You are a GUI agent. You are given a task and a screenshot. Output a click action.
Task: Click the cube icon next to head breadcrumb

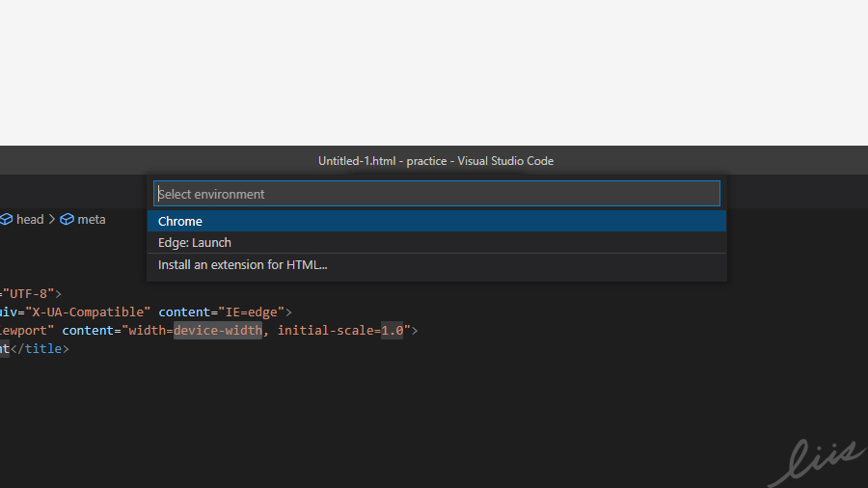pyautogui.click(x=6, y=219)
